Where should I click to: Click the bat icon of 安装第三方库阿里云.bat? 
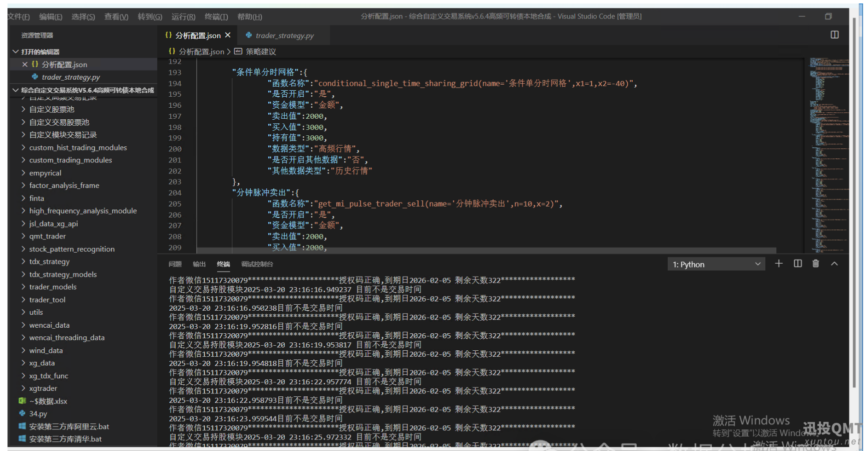(22, 426)
